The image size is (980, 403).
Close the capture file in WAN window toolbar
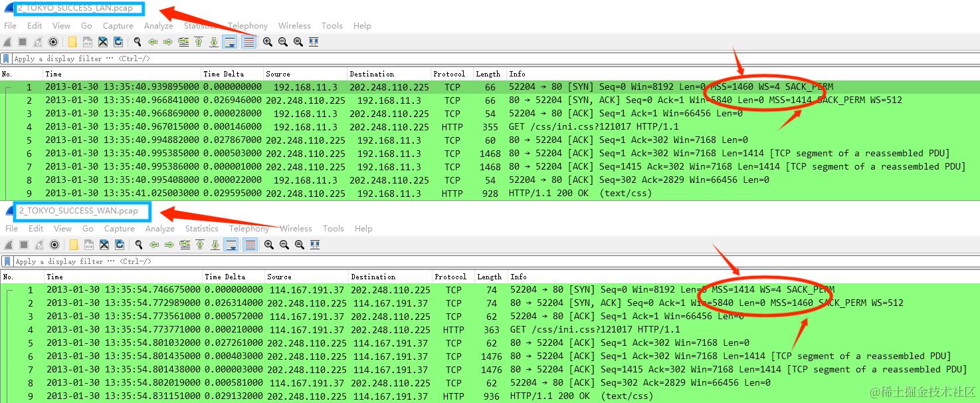click(104, 245)
